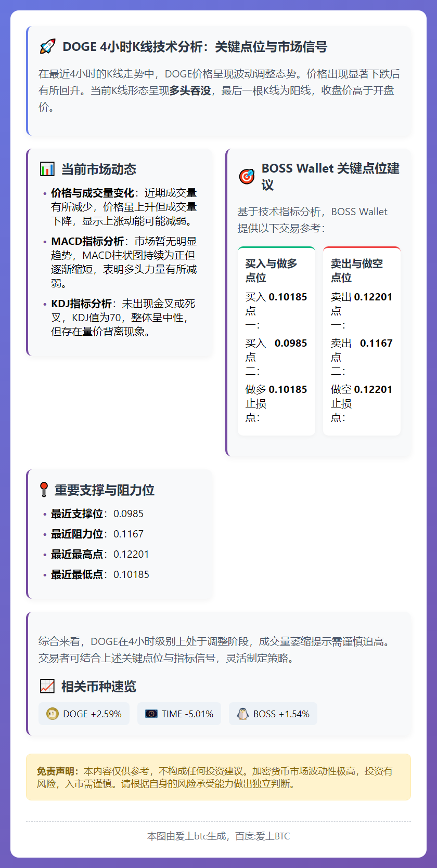Click the DOGE 4小时K线技术分析 title
437x868 pixels.
pyautogui.click(x=195, y=47)
